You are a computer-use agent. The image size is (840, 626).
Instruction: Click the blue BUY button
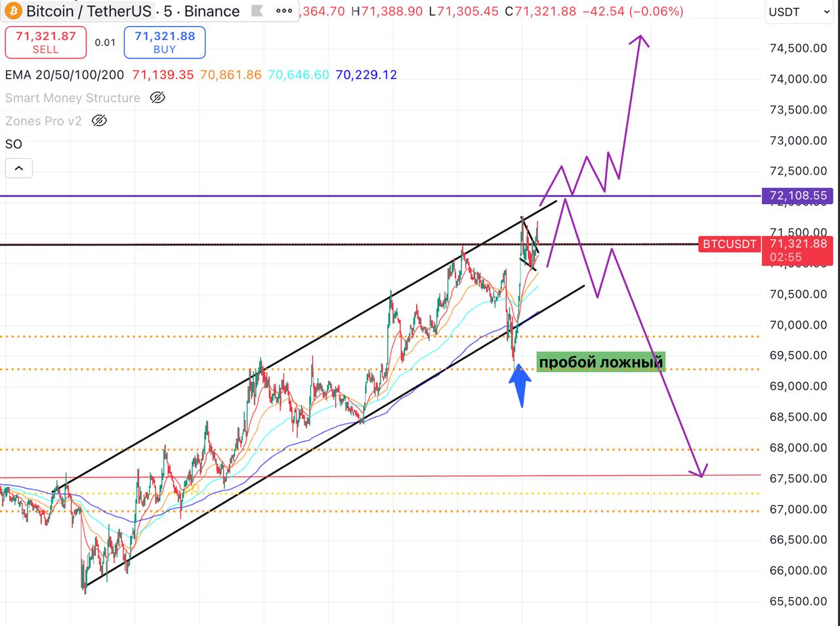(x=165, y=43)
